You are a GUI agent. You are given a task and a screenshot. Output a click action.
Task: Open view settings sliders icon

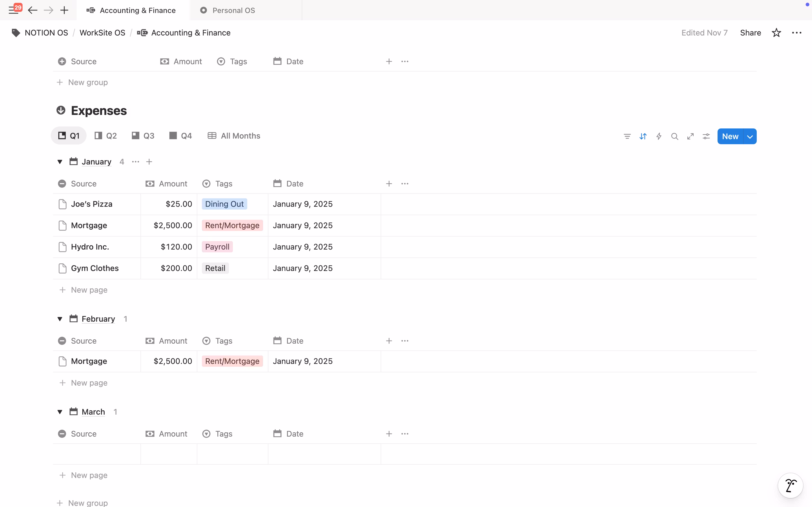706,137
